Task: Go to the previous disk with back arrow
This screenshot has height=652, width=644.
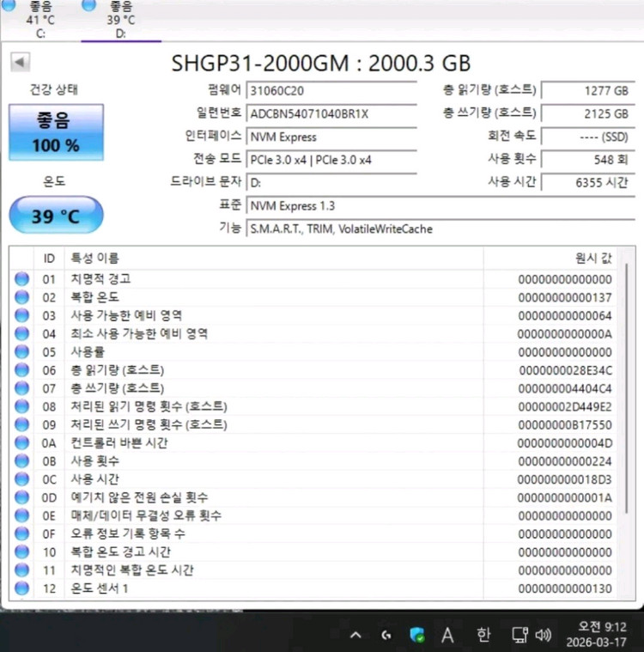Action: tap(20, 63)
